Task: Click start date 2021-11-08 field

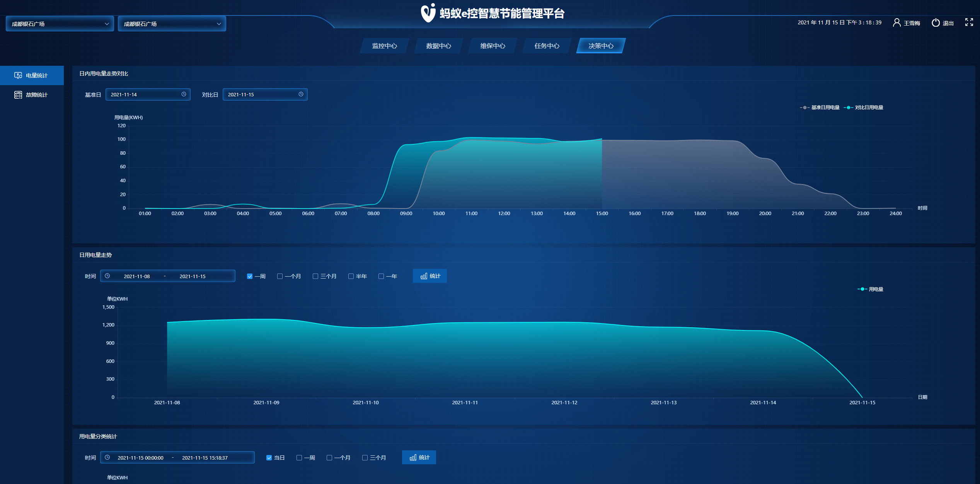Action: pos(137,276)
